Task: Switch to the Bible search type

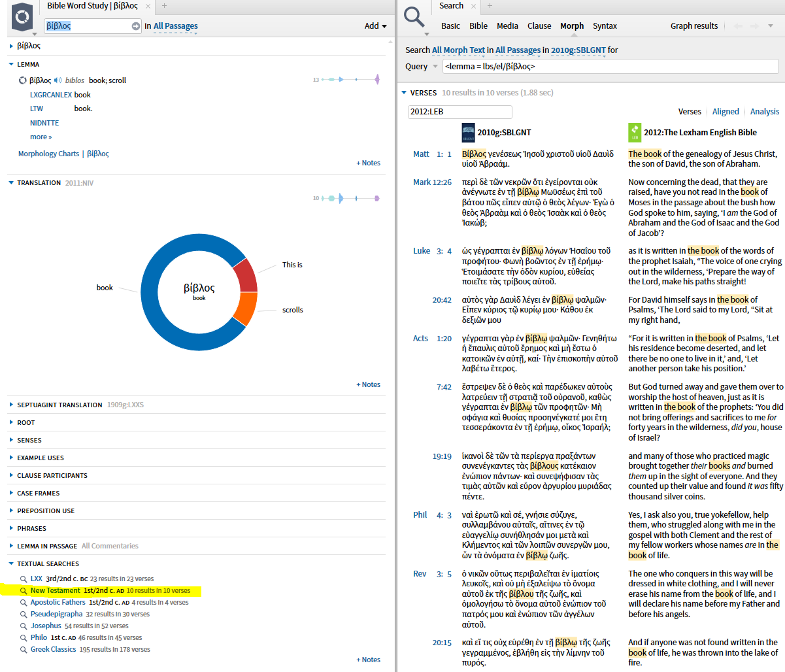Action: coord(478,26)
